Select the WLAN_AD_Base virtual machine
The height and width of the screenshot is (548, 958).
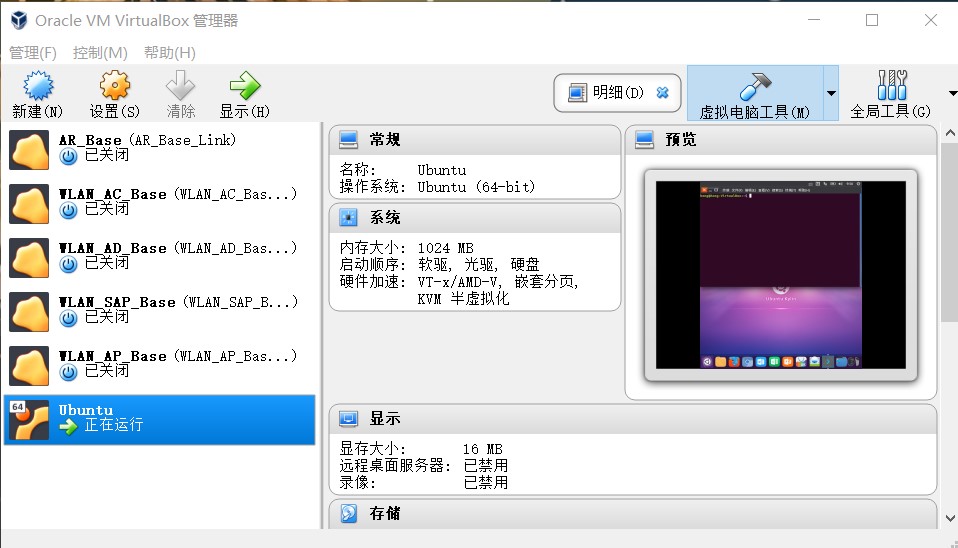[159, 257]
